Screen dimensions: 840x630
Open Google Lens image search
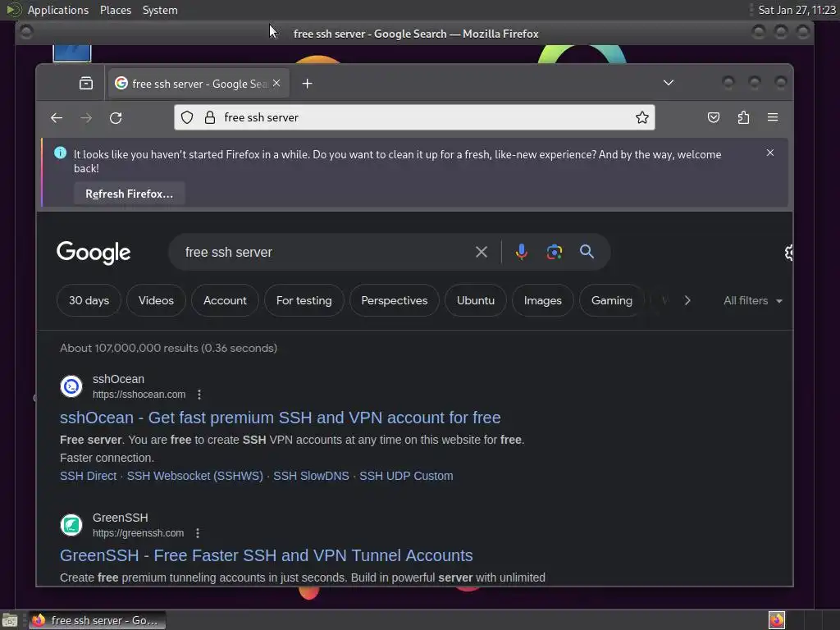click(555, 252)
